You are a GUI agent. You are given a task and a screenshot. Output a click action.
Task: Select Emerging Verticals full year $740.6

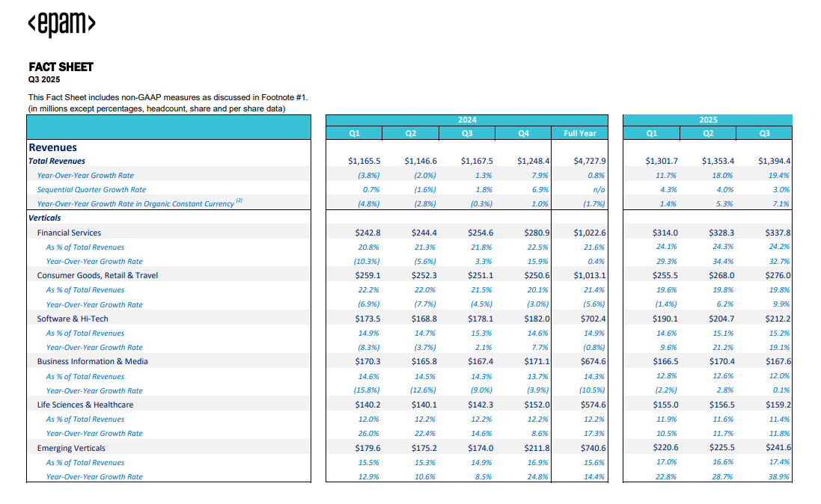tap(593, 448)
